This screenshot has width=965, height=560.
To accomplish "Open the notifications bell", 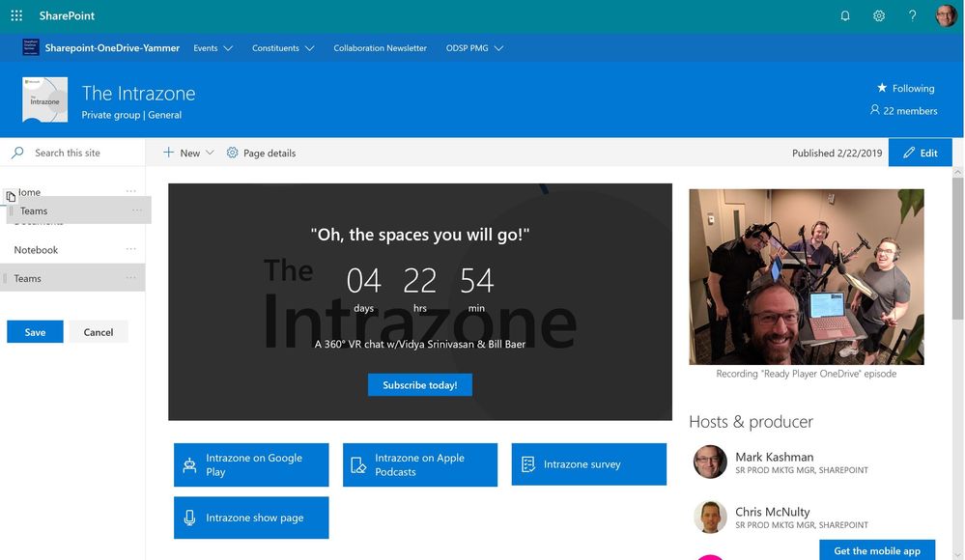I will point(845,16).
